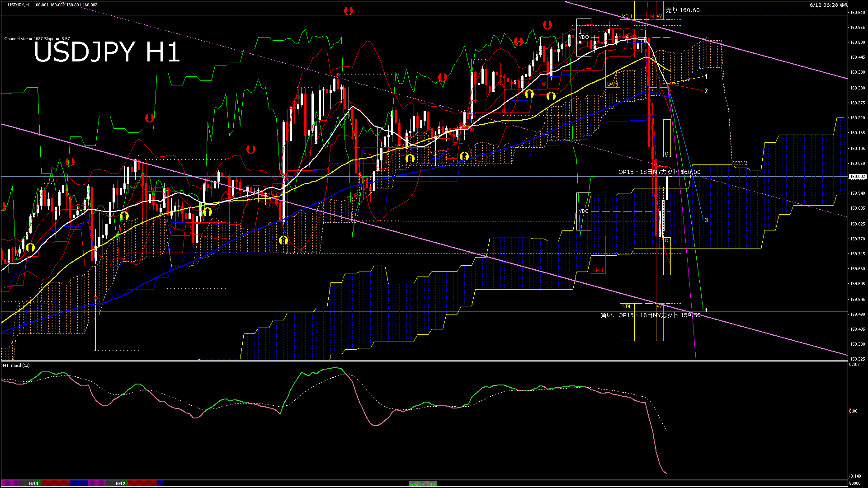Click the '6/12 06:28 更新' update timestamp
This screenshot has height=488, width=868.
[x=829, y=5]
